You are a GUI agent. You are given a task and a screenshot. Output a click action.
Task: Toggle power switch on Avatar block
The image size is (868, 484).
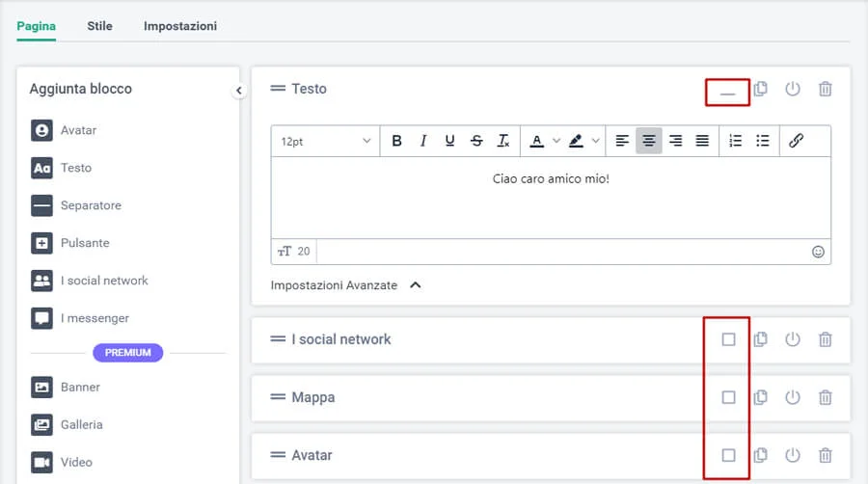pos(793,455)
